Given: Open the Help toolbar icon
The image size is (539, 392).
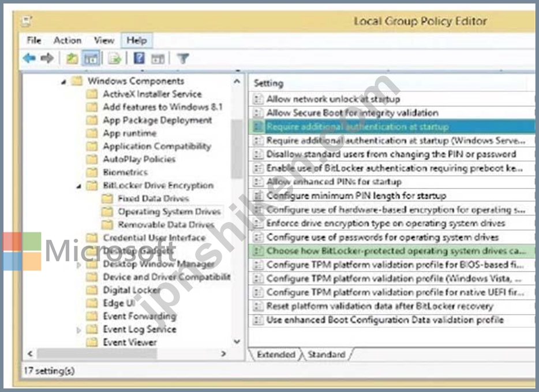Looking at the screenshot, I should (x=139, y=58).
